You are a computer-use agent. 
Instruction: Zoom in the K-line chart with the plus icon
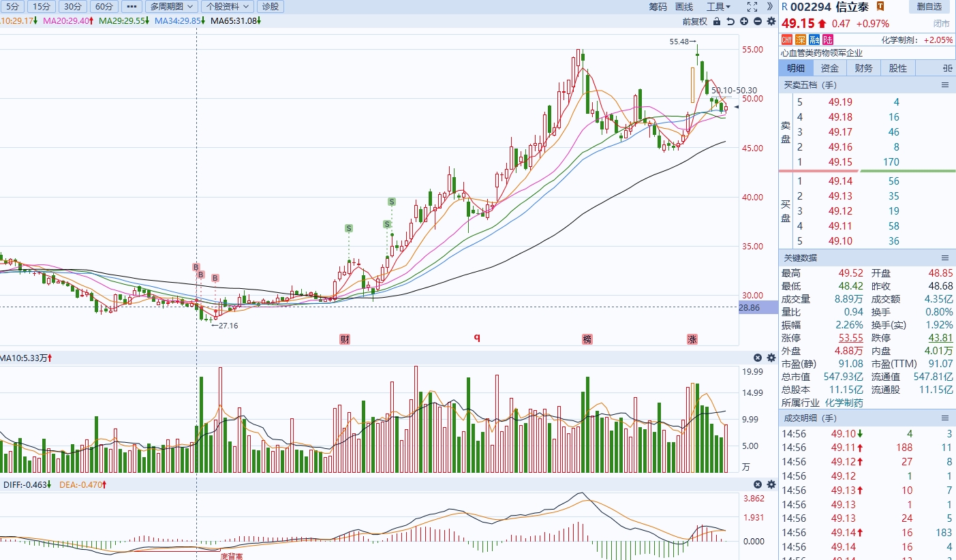[x=744, y=21]
